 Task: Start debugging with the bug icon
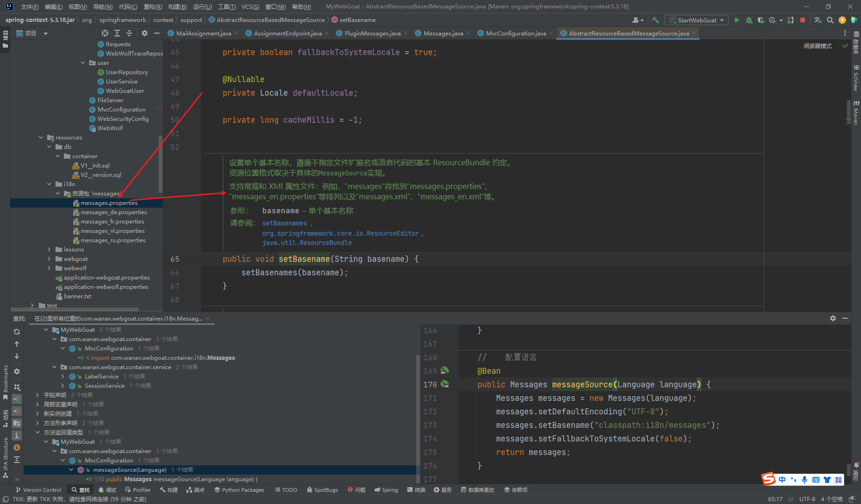click(x=749, y=20)
